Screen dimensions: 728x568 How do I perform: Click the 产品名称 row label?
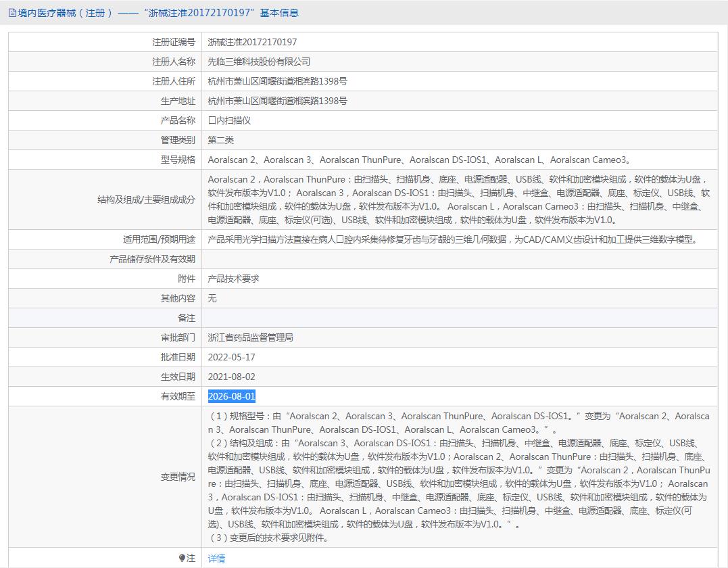point(178,120)
